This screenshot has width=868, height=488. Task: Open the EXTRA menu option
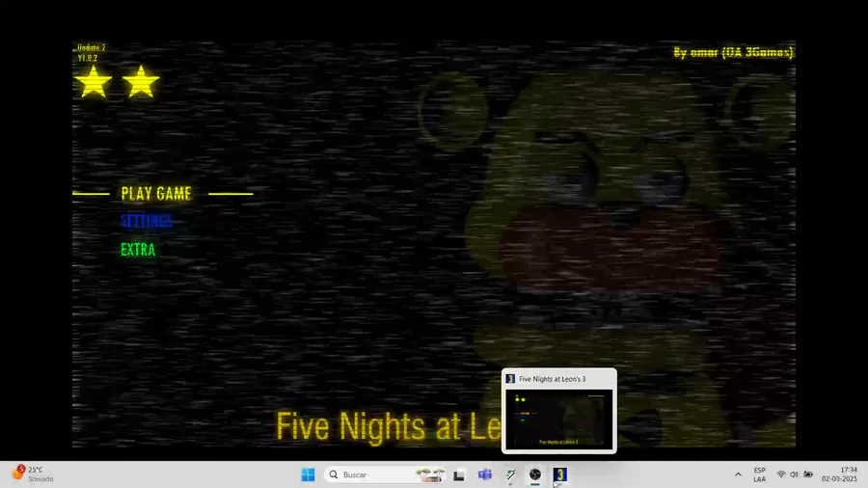point(138,250)
